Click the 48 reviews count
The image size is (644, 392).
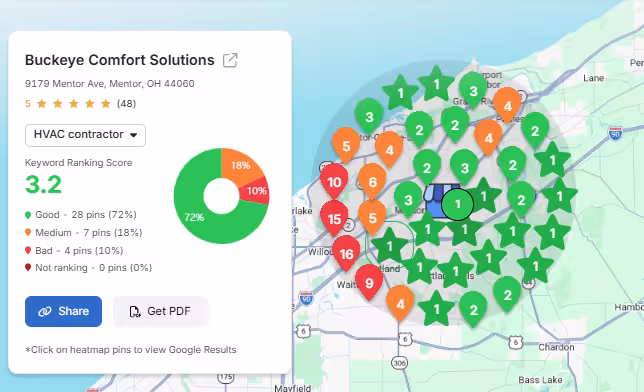coord(126,104)
